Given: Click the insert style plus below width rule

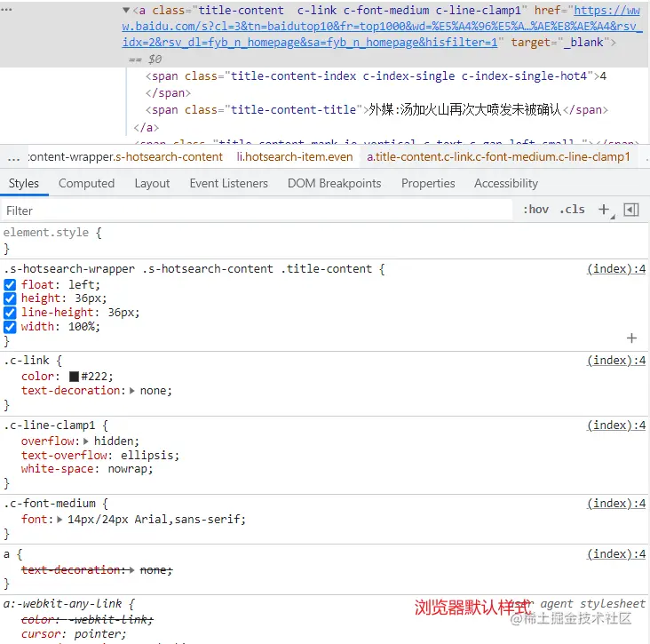Looking at the screenshot, I should [x=631, y=338].
